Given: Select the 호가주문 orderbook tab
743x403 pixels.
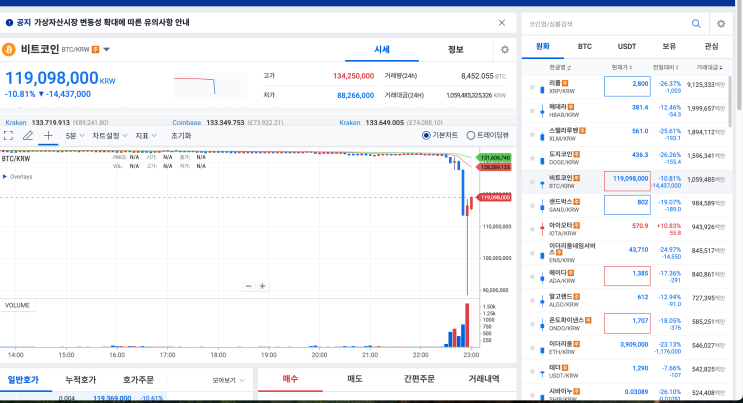Looking at the screenshot, I should [138, 380].
